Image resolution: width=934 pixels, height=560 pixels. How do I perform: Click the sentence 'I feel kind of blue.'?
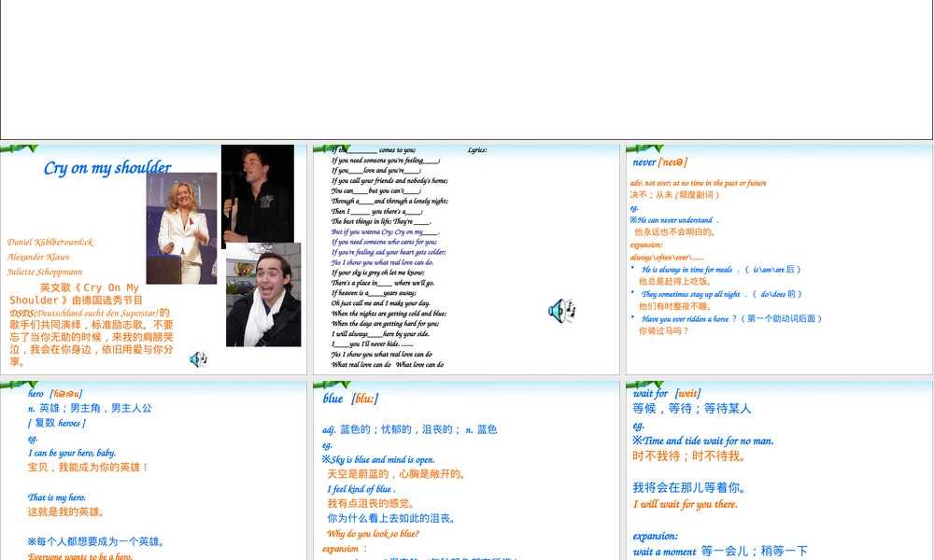(361, 489)
